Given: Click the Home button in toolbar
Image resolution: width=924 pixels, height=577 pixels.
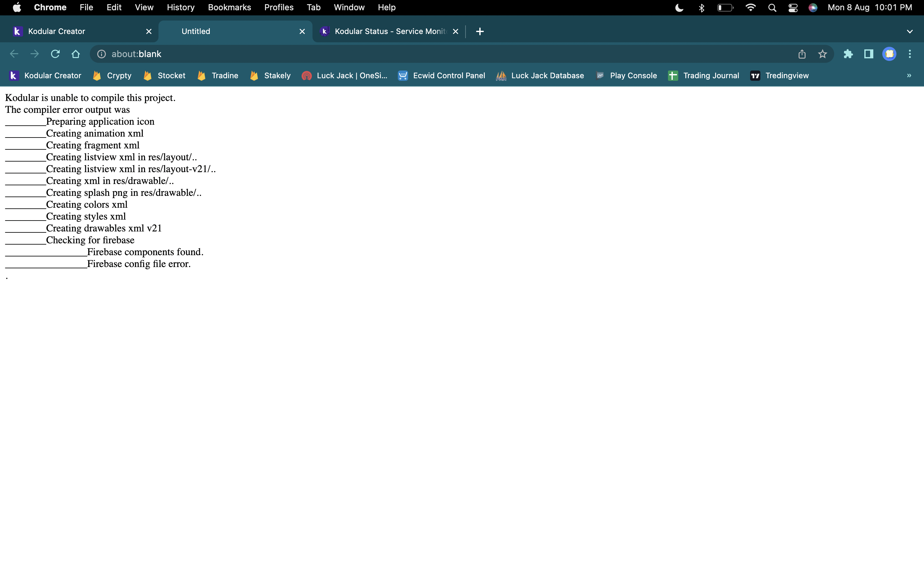Looking at the screenshot, I should click(x=76, y=54).
